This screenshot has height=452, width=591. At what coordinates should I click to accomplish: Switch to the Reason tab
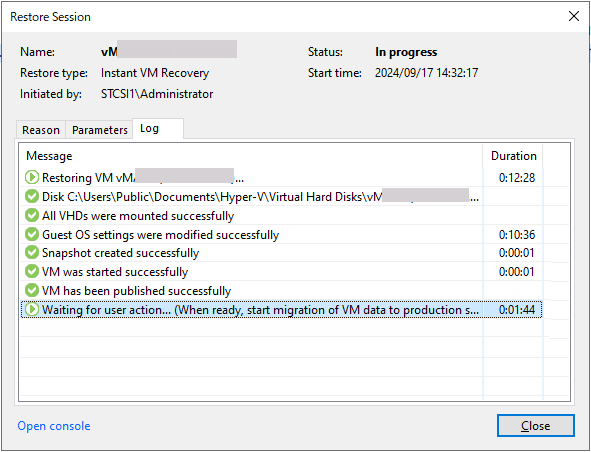(41, 130)
